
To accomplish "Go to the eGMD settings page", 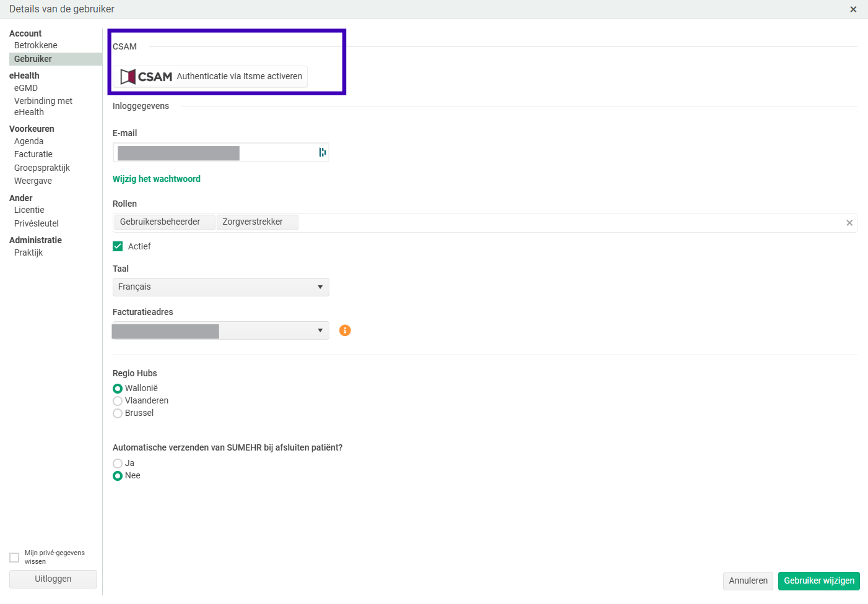I will (x=26, y=88).
